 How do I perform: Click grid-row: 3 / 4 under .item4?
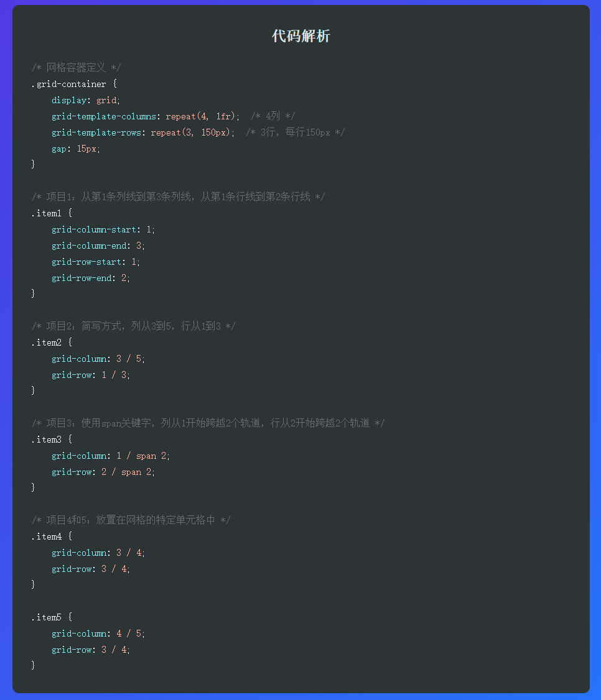tap(91, 569)
